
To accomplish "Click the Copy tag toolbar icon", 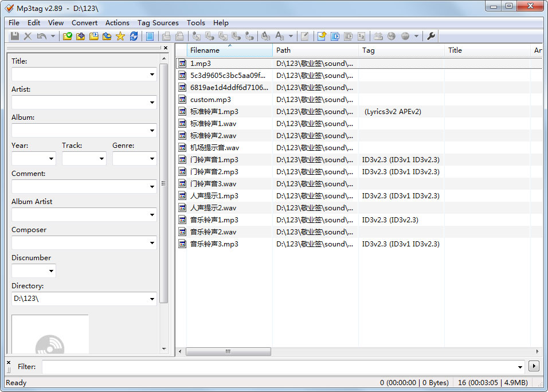I will (166, 36).
